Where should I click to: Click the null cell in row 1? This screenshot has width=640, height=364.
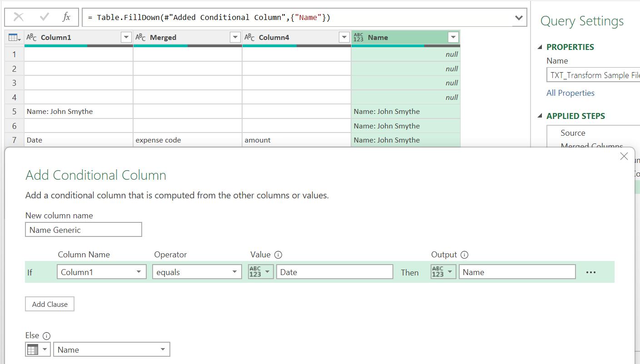coord(406,54)
